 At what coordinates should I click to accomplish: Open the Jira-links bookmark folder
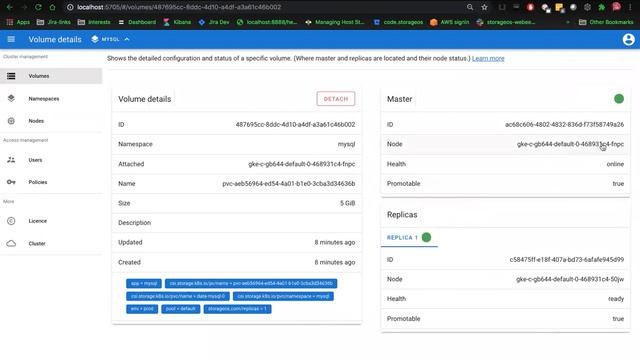[x=53, y=22]
